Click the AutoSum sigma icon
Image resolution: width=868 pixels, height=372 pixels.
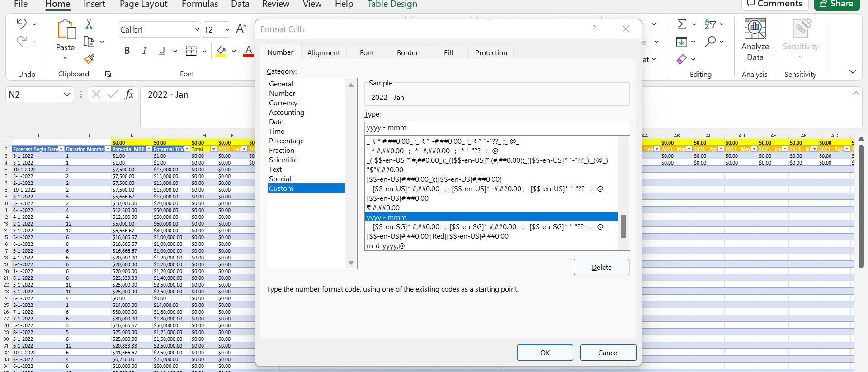(x=682, y=24)
